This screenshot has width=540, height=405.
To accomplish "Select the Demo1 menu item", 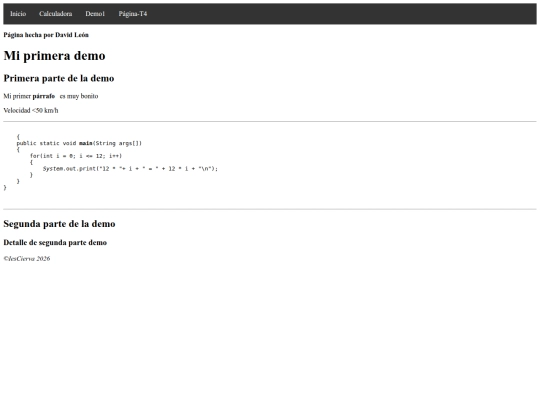I will tap(95, 14).
